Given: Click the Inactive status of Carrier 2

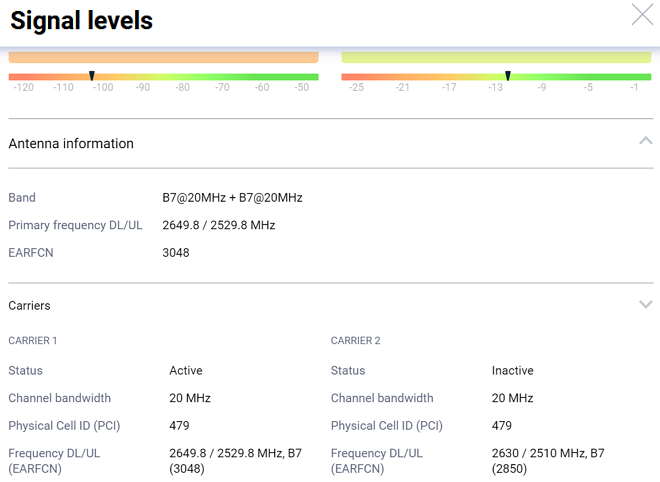Looking at the screenshot, I should 512,371.
